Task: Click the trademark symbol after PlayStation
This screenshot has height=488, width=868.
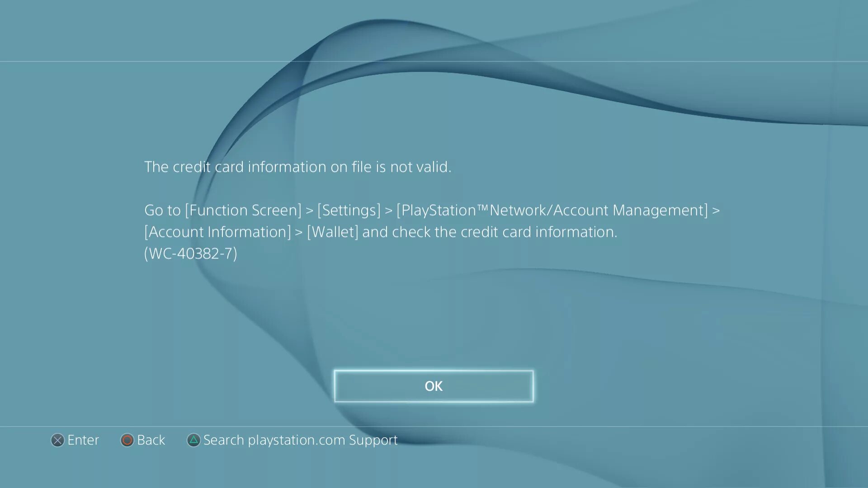Action: tap(483, 207)
